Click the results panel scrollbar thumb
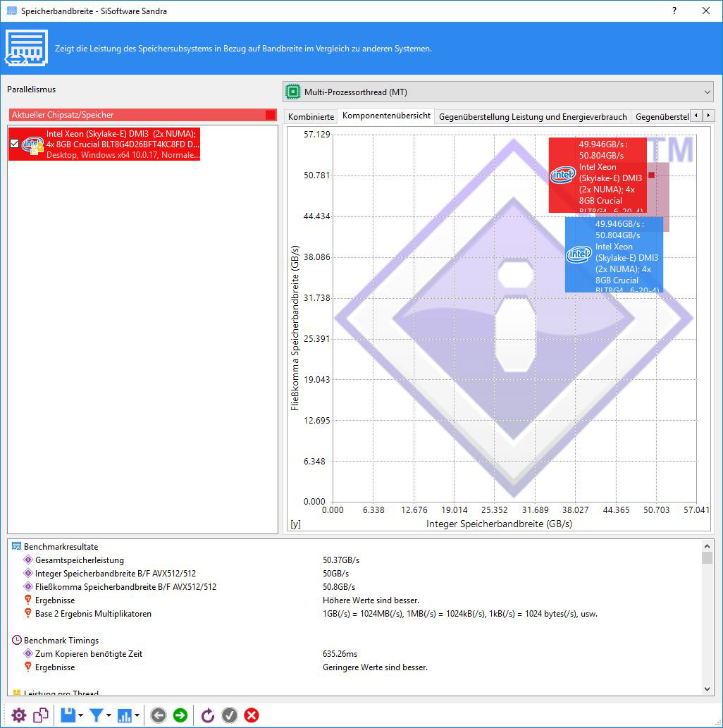Viewport: 723px width, 728px height. pos(707,557)
